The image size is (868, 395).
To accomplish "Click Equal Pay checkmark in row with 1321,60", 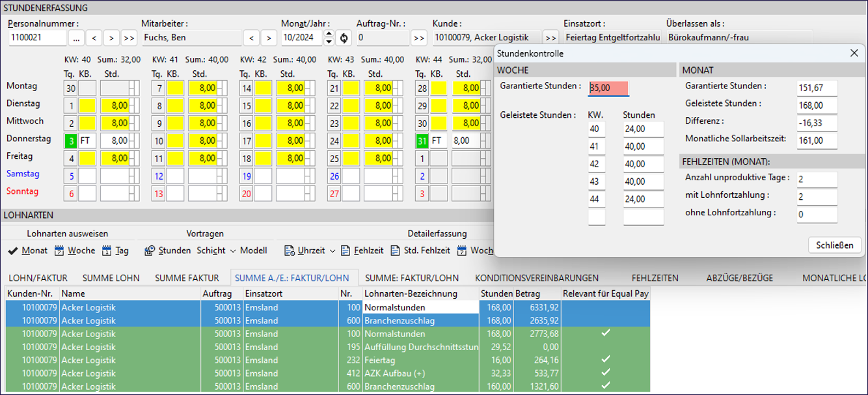I will coord(606,387).
